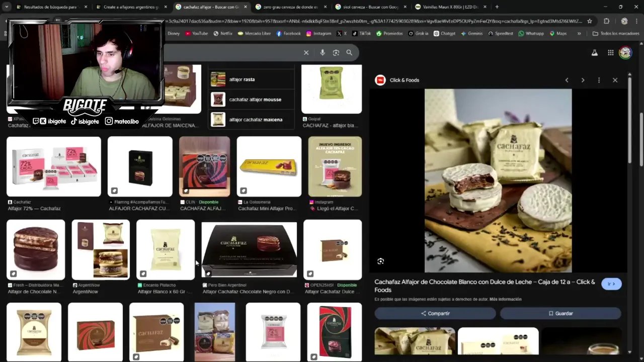
Task: Open the Grok ia bookmark
Action: (x=419, y=34)
